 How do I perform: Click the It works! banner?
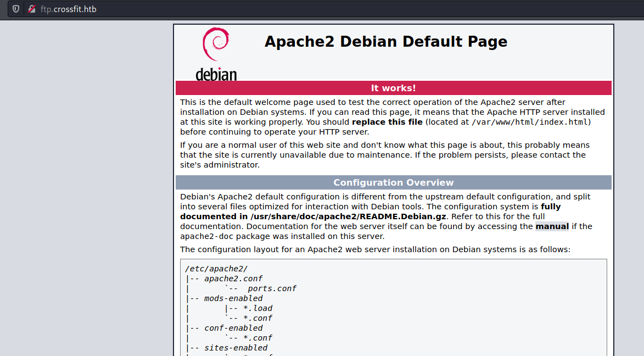[394, 88]
